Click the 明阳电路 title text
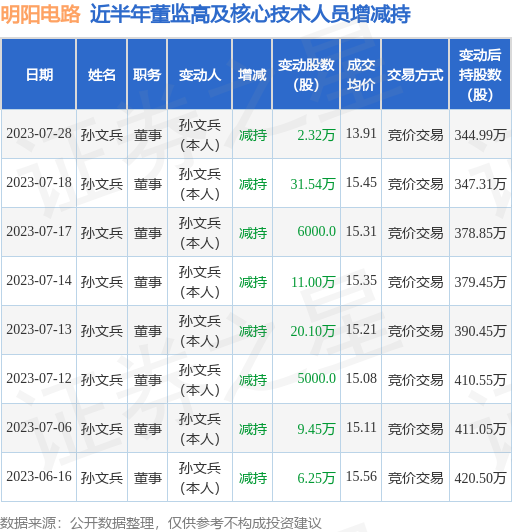Screen dimensions: 512x532 pyautogui.click(x=40, y=14)
